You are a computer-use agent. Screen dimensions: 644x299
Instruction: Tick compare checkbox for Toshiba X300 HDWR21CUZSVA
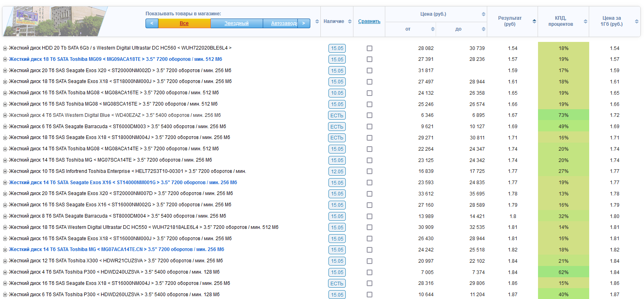370,261
